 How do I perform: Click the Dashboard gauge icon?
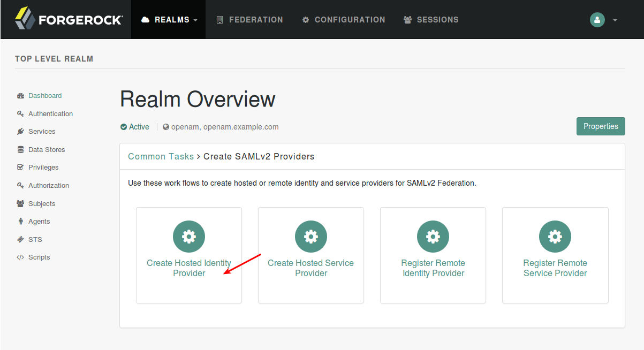20,96
